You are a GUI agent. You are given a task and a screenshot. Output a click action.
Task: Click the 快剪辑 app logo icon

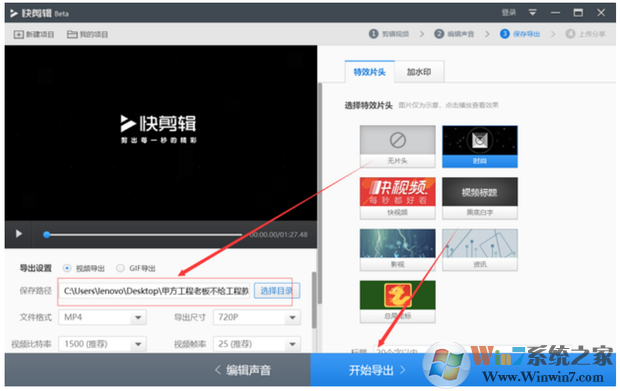14,13
